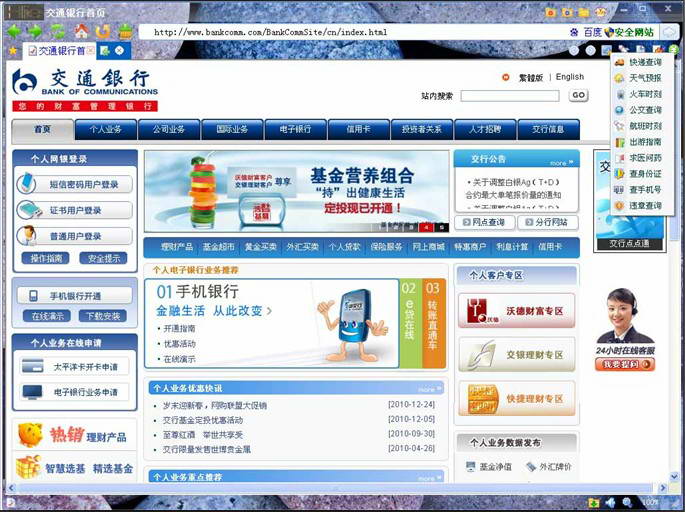Open 太平洋卡开卡申请 application
Viewport: 685px width, 512px height.
74,367
